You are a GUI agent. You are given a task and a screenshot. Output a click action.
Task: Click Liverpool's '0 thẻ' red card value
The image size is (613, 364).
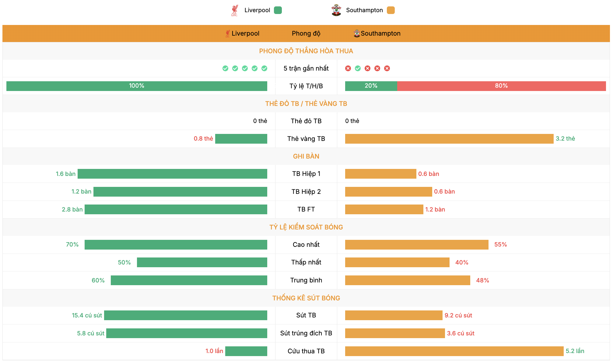[x=260, y=121]
